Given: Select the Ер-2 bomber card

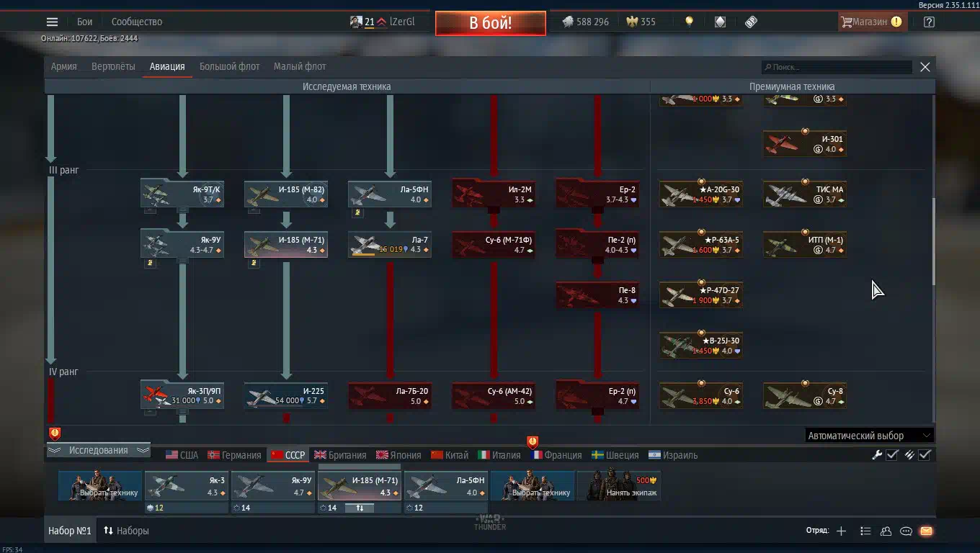Looking at the screenshot, I should tap(597, 194).
